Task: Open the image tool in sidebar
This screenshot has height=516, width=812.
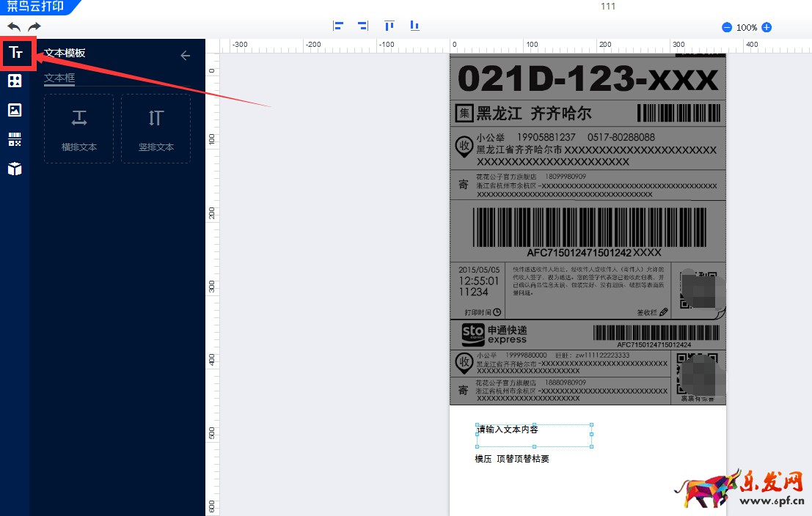Action: (15, 110)
